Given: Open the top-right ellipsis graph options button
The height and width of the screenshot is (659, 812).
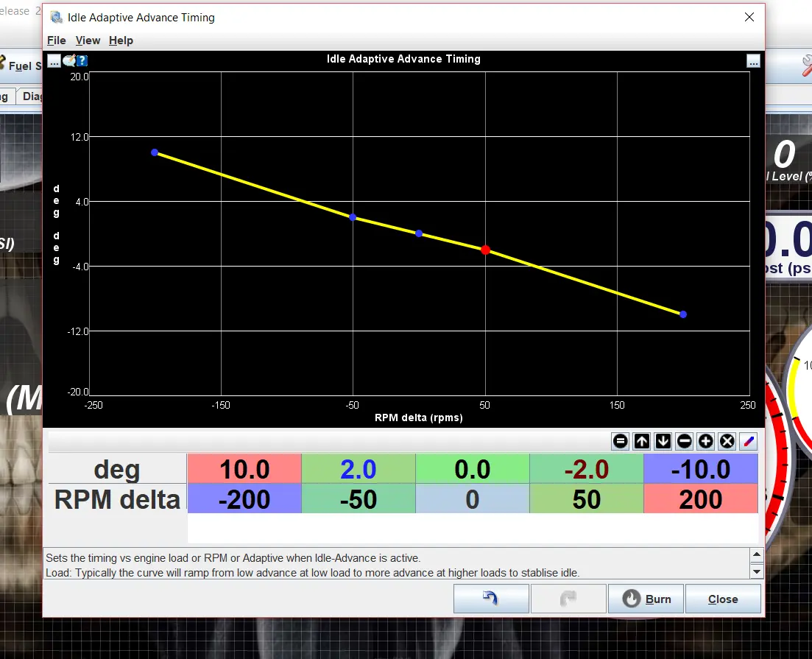Looking at the screenshot, I should coord(753,61).
